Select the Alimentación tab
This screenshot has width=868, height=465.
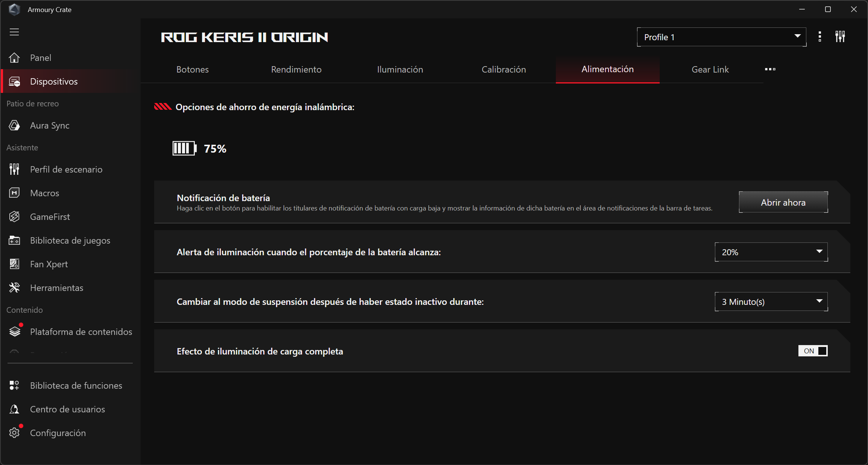(608, 70)
